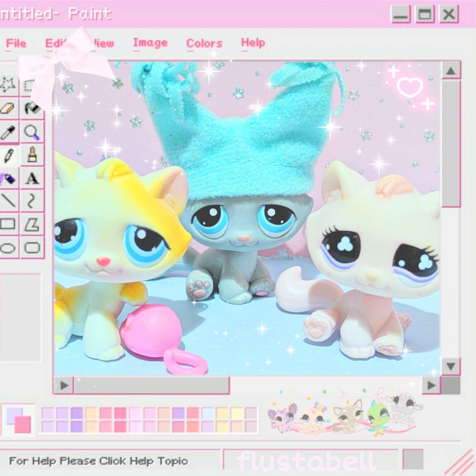Activate the Magnifier tool

pyautogui.click(x=32, y=132)
